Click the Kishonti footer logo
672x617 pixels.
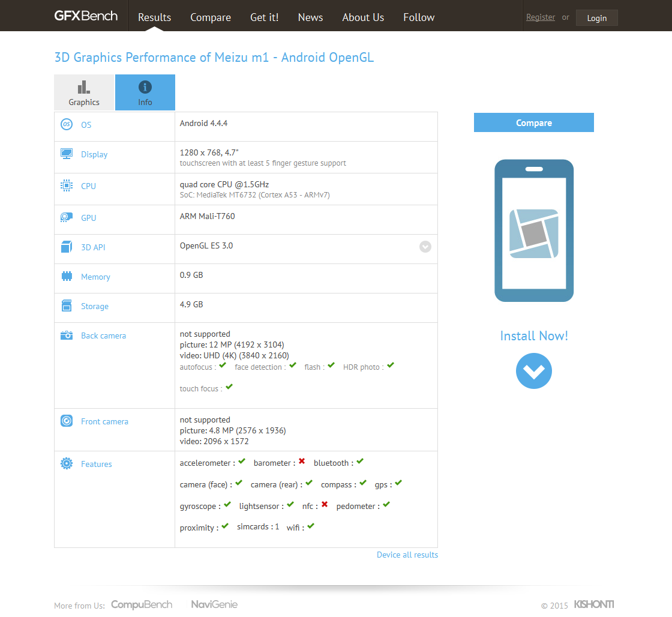594,604
